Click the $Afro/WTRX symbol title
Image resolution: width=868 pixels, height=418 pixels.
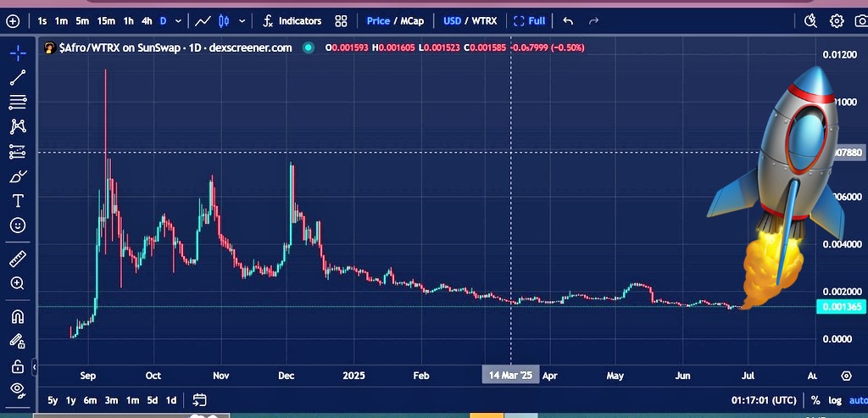pos(175,48)
